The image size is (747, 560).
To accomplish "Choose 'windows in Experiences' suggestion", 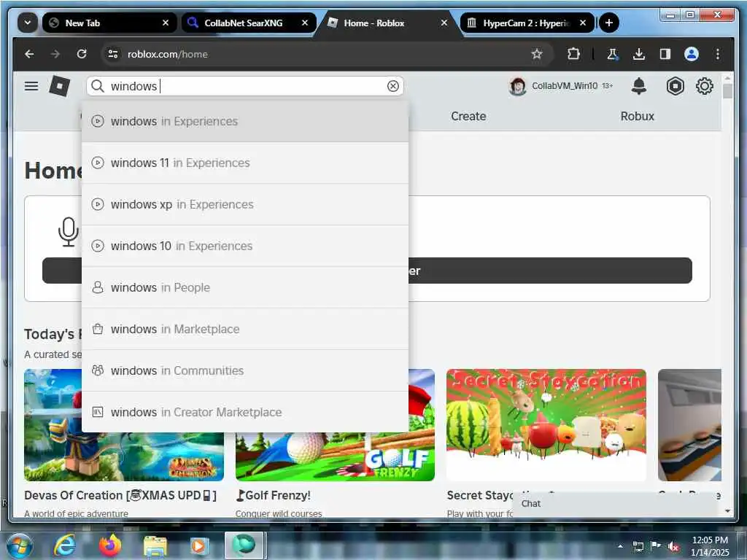I will (245, 122).
